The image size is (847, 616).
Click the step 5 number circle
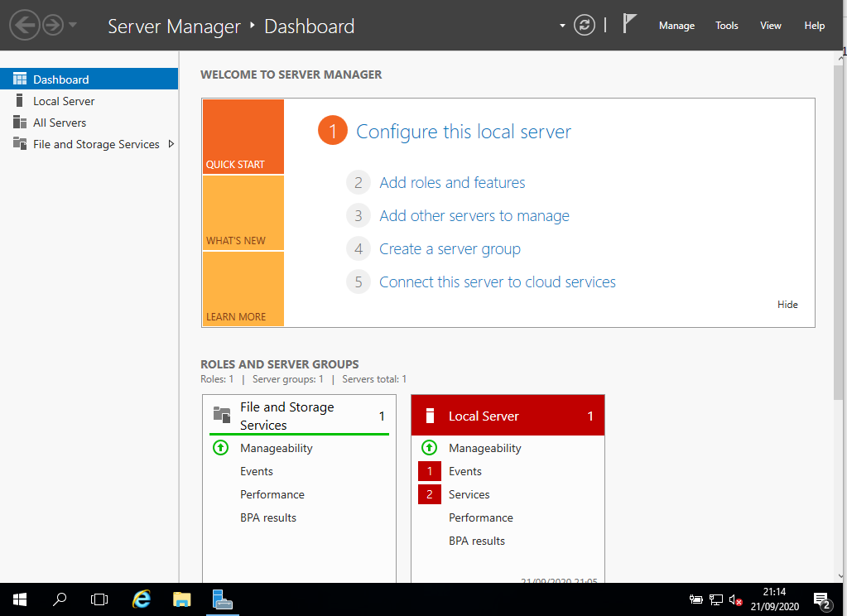(359, 282)
